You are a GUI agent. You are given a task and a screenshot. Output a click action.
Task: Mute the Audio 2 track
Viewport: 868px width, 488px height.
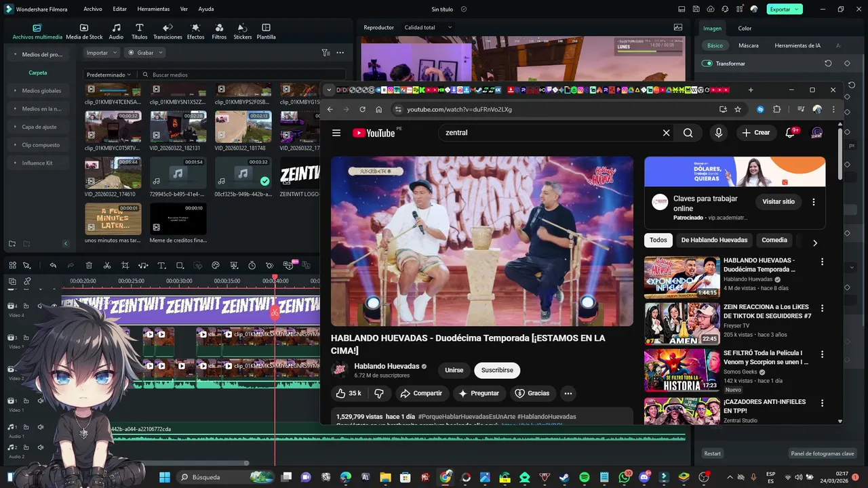point(40,447)
